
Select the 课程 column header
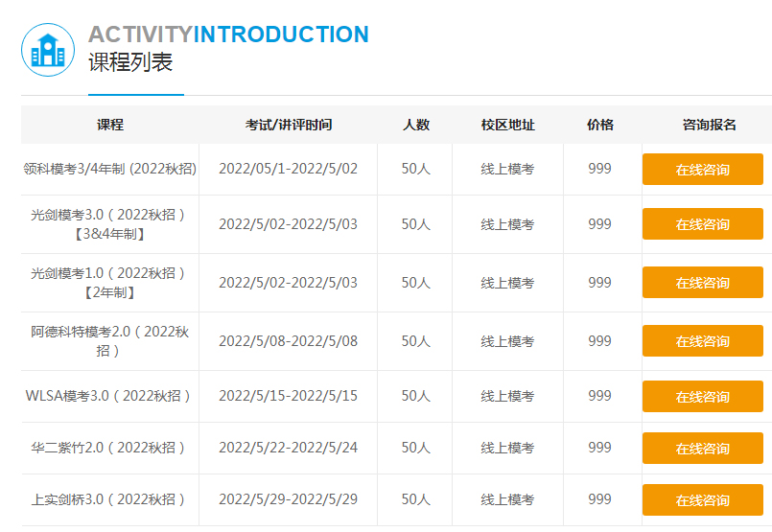[110, 125]
